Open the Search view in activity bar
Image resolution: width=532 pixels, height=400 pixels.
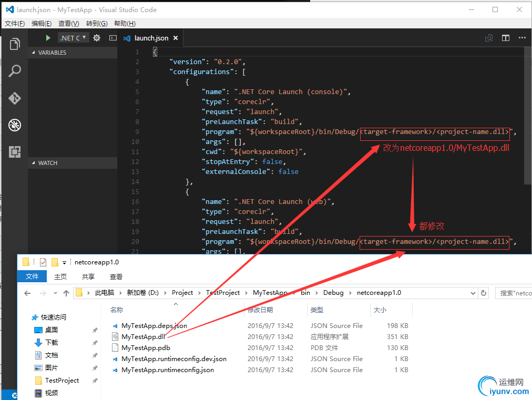15,71
